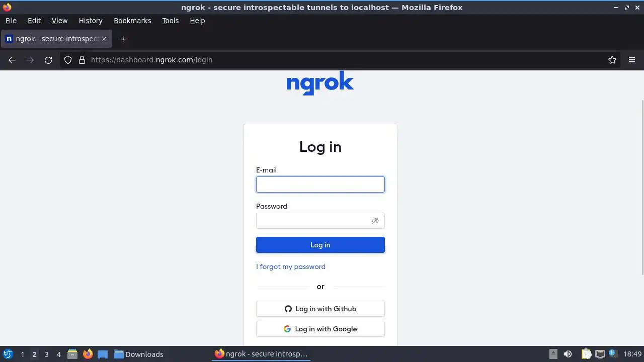This screenshot has width=644, height=362.
Task: Toggle password visibility eye icon
Action: [x=375, y=221]
